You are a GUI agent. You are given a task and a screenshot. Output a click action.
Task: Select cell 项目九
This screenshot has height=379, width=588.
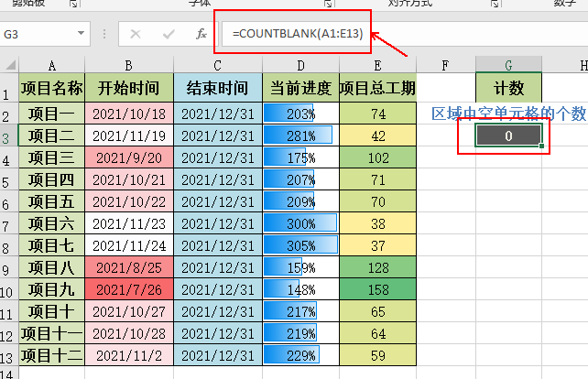pyautogui.click(x=52, y=288)
